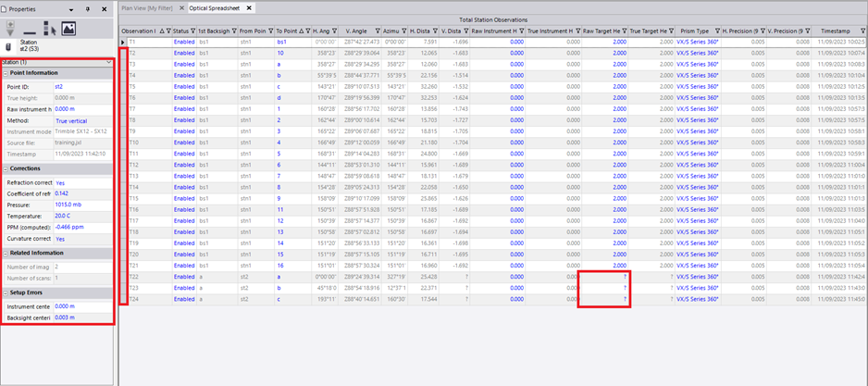Image resolution: width=868 pixels, height=386 pixels.
Task: Click the filter icon on V. Angle column
Action: (378, 31)
